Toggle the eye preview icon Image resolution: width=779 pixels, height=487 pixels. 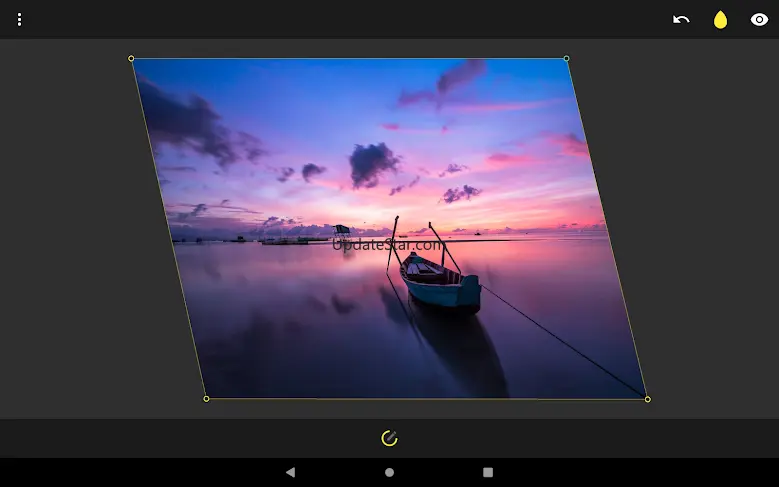pos(759,20)
